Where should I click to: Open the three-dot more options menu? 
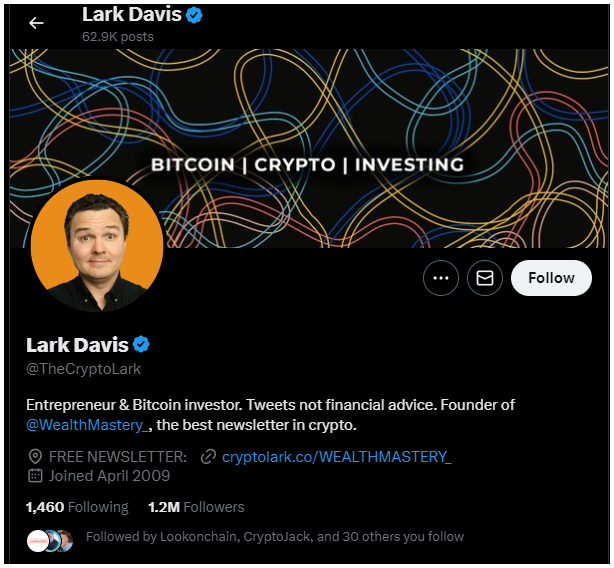click(x=441, y=278)
